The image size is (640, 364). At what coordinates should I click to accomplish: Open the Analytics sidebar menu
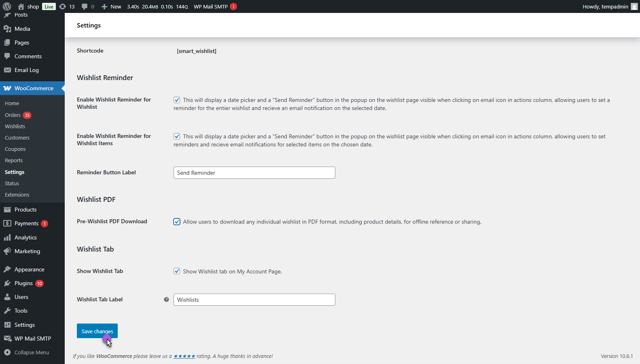[25, 237]
